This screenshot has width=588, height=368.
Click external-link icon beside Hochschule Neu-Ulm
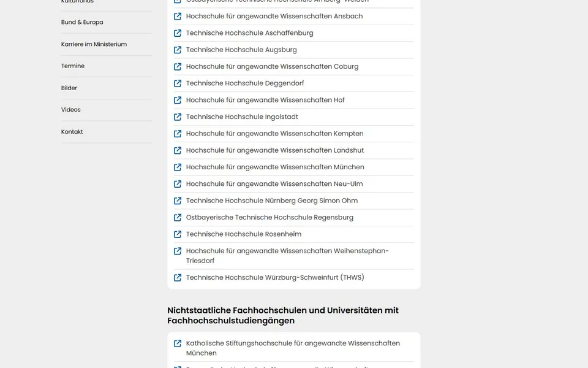pos(178,184)
